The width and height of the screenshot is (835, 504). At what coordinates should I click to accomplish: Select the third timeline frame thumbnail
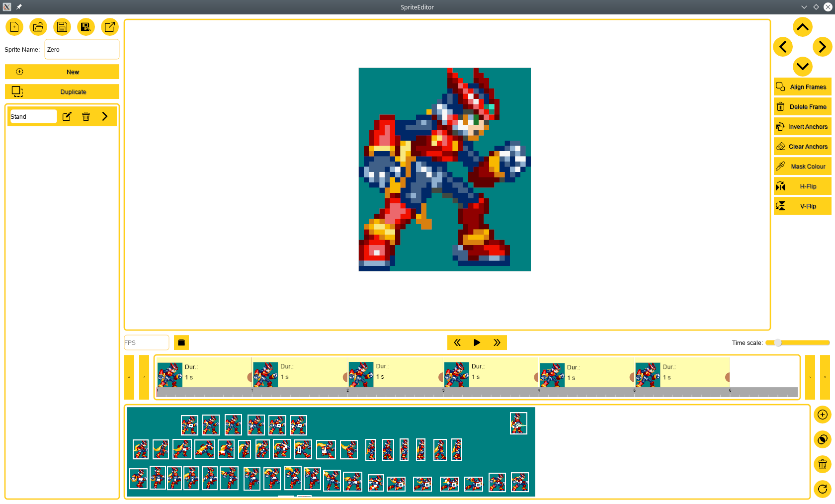(361, 375)
